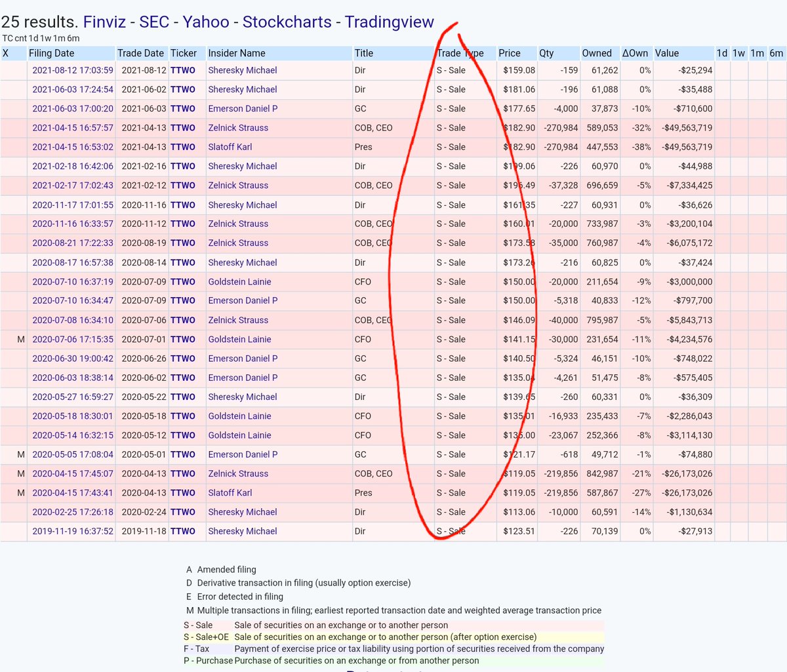The height and width of the screenshot is (672, 787).
Task: Open filing dated 2021-02-17 17:02:43
Action: tap(73, 186)
